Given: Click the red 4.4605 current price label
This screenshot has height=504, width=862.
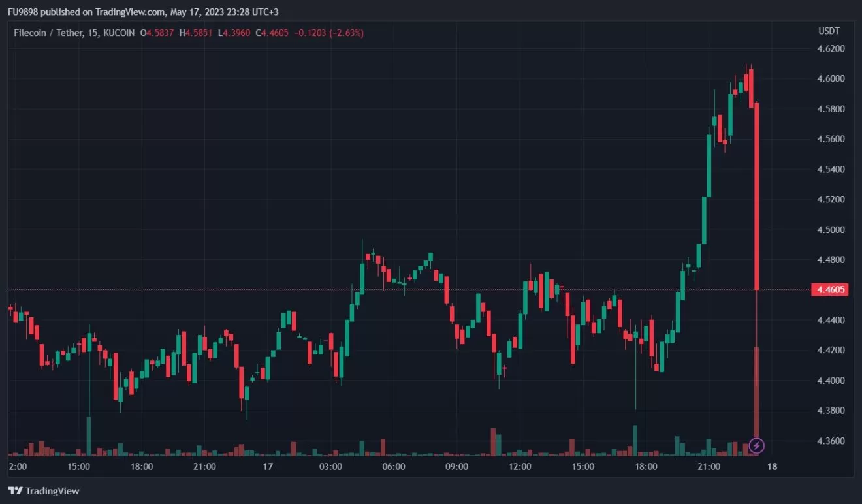Looking at the screenshot, I should 829,290.
